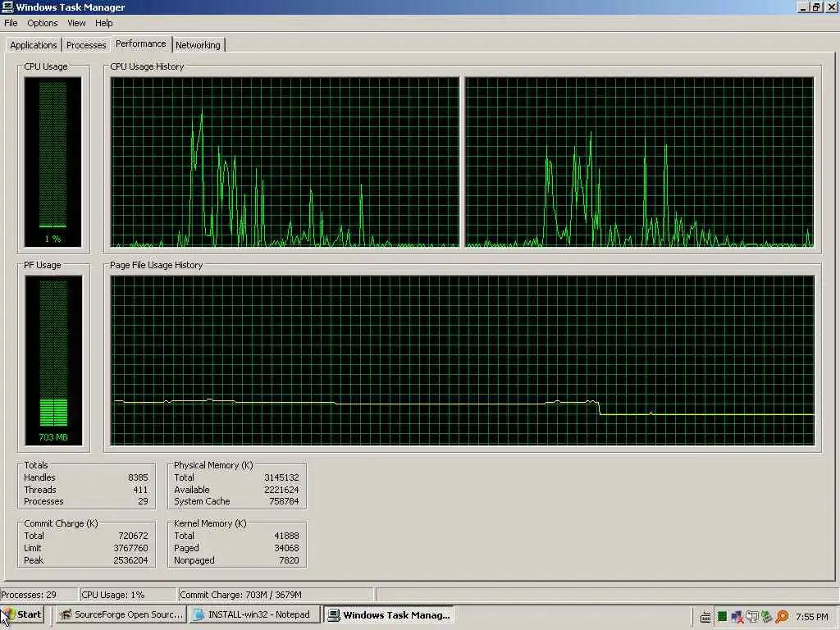Open the File menu
This screenshot has width=840, height=630.
click(x=11, y=23)
